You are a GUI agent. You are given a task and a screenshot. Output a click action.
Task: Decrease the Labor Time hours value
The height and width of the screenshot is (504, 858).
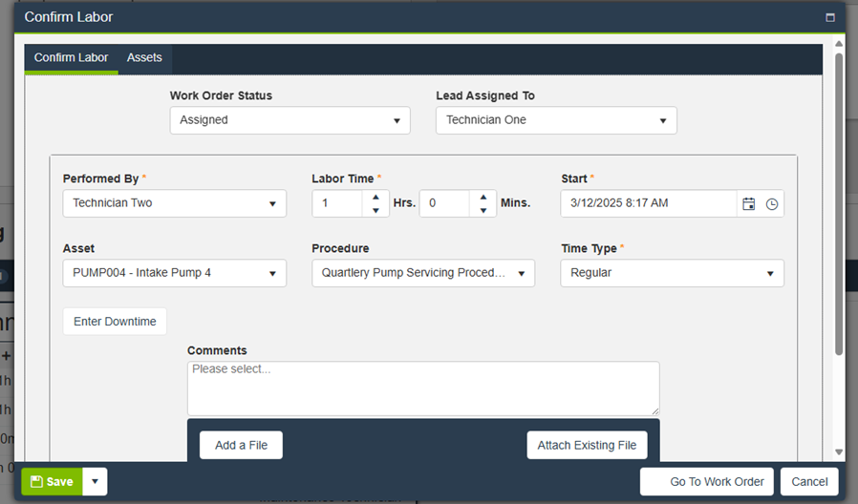(x=376, y=210)
